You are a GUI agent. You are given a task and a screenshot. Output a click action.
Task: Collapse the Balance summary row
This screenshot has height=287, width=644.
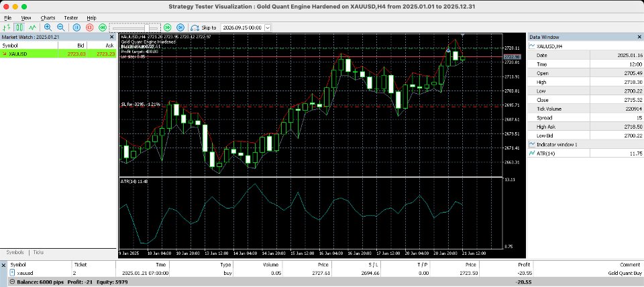pyautogui.click(x=12, y=282)
